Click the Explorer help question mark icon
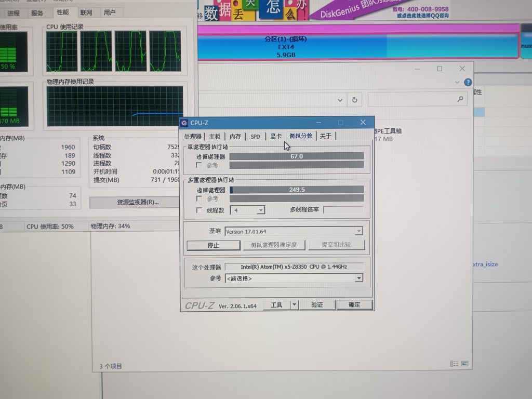Image resolution: width=532 pixels, height=399 pixels. [x=468, y=83]
